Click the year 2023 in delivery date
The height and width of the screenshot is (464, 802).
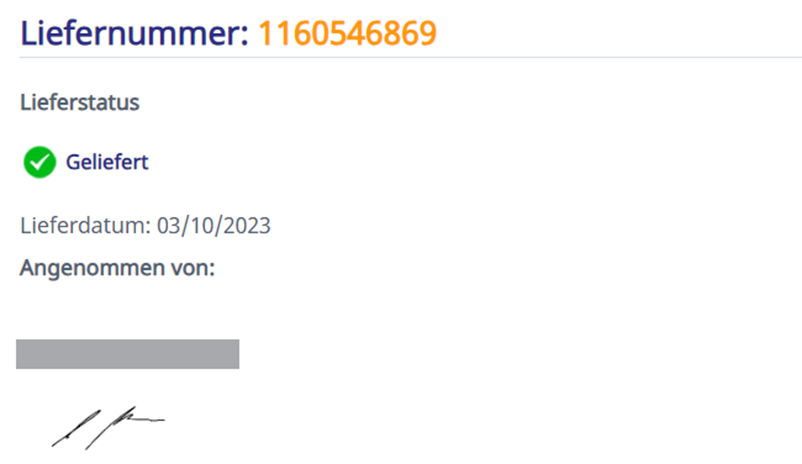pyautogui.click(x=247, y=226)
